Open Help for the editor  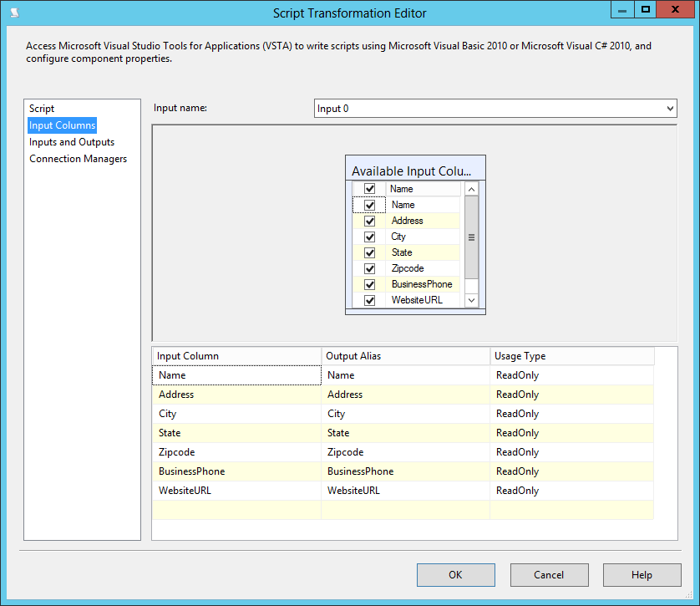[642, 574]
